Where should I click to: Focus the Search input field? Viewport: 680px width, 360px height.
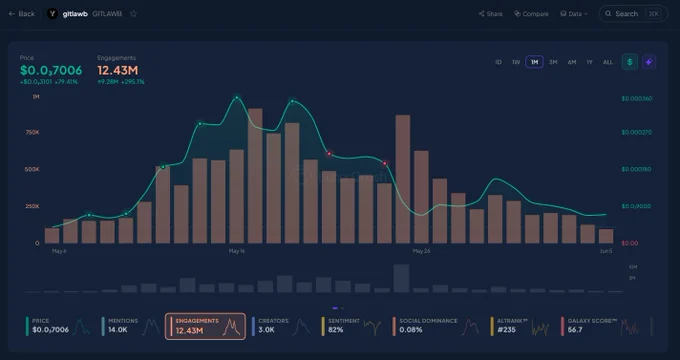tap(633, 14)
